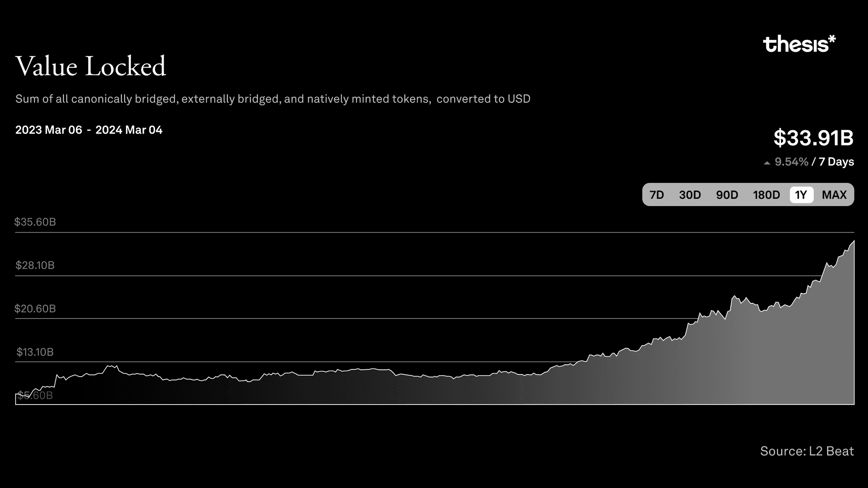Select the 90D time range filter
Screen dimensions: 868x488
point(727,195)
